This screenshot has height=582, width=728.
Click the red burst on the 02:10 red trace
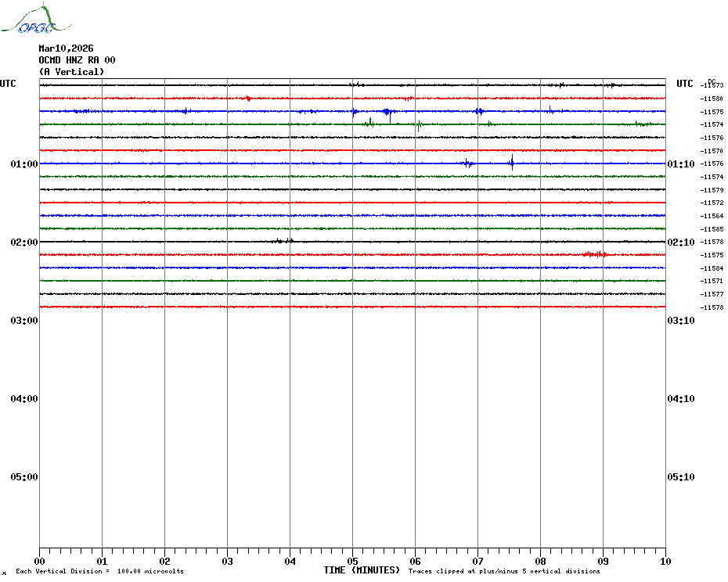(595, 254)
